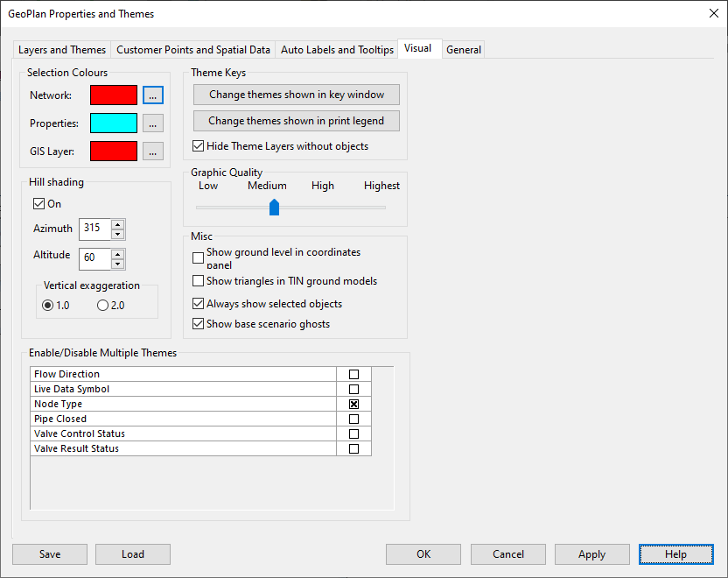Open the Properties colour picker ellipsis button

point(153,123)
